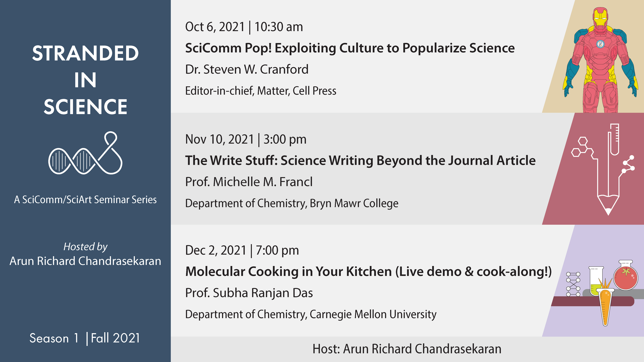Open the SciComm Pop! seminar title

(x=350, y=48)
